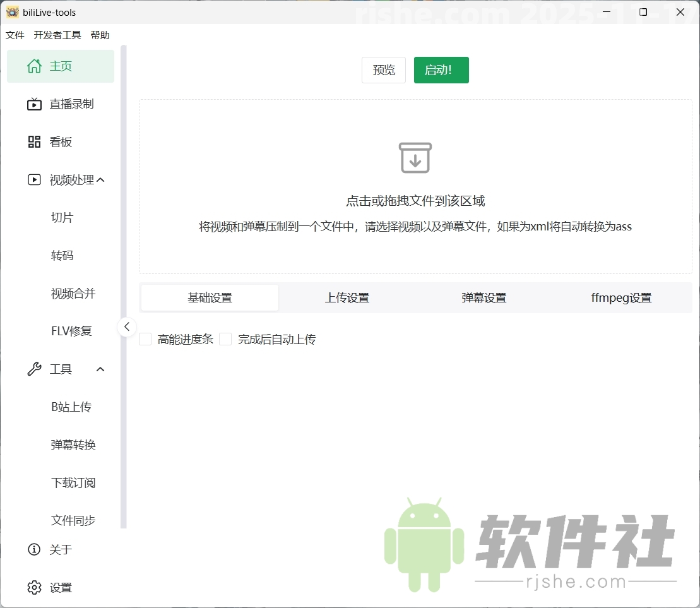Click the 关于 info icon
Screen dimensions: 700x608
point(33,549)
